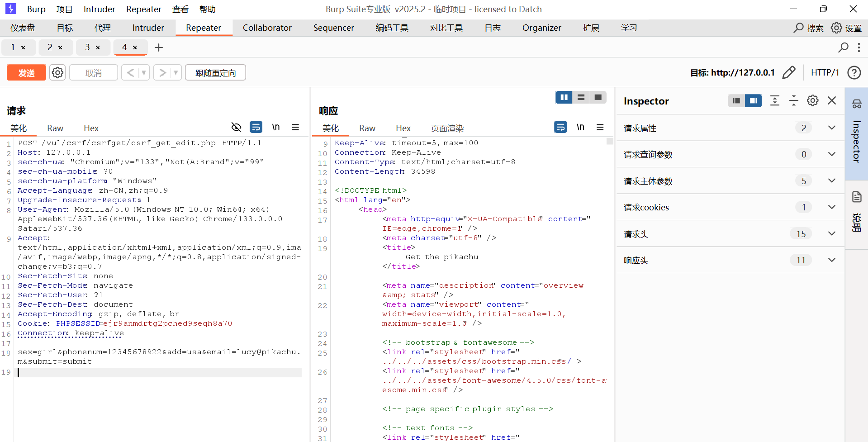Switch to the 代理 tab

pos(103,28)
